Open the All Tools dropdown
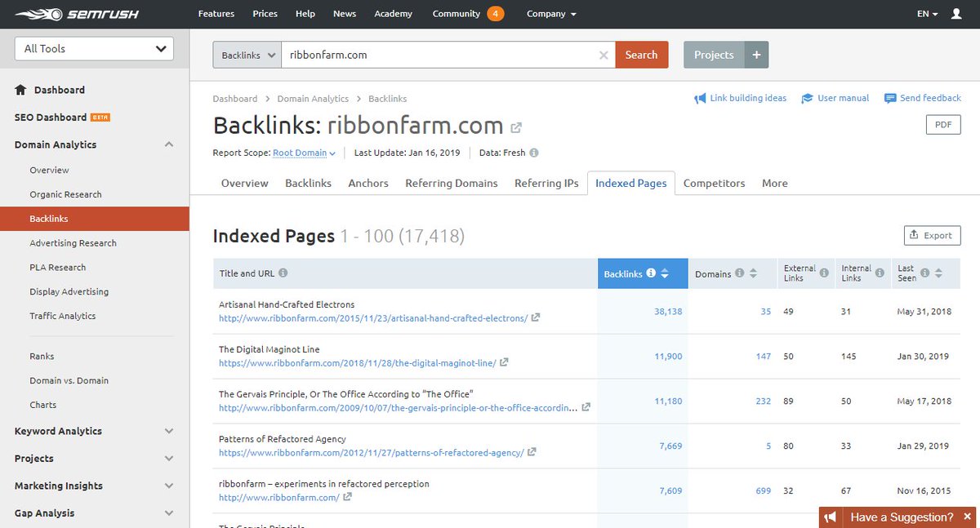The height and width of the screenshot is (528, 980). click(x=94, y=48)
